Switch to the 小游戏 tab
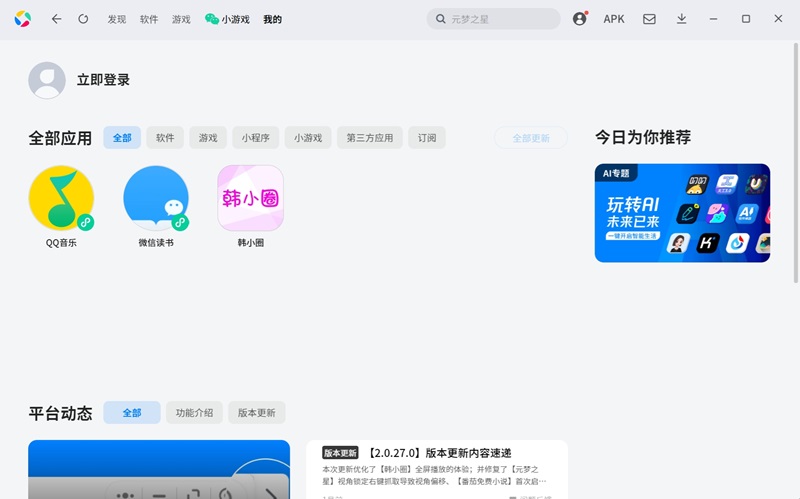The image size is (800, 499). (x=227, y=19)
